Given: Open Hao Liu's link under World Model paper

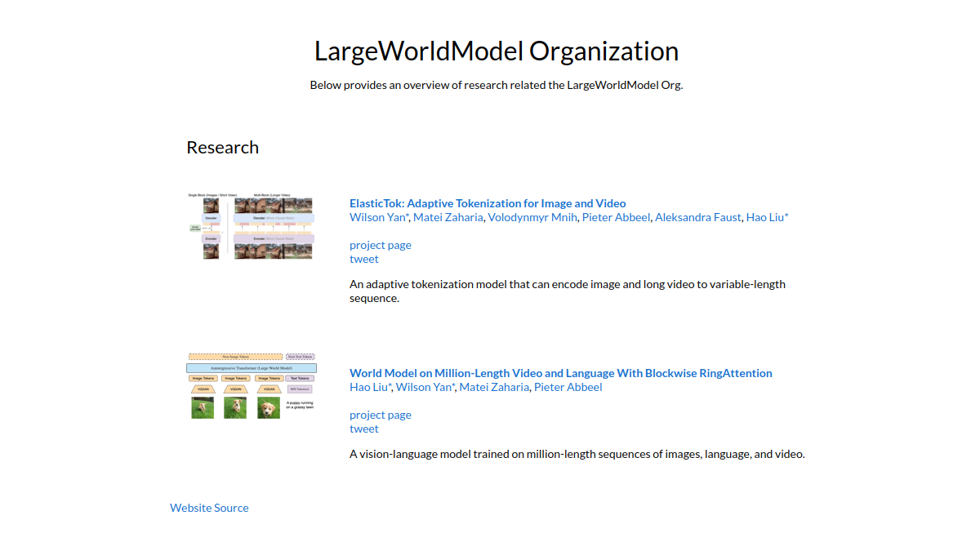Looking at the screenshot, I should [x=371, y=387].
